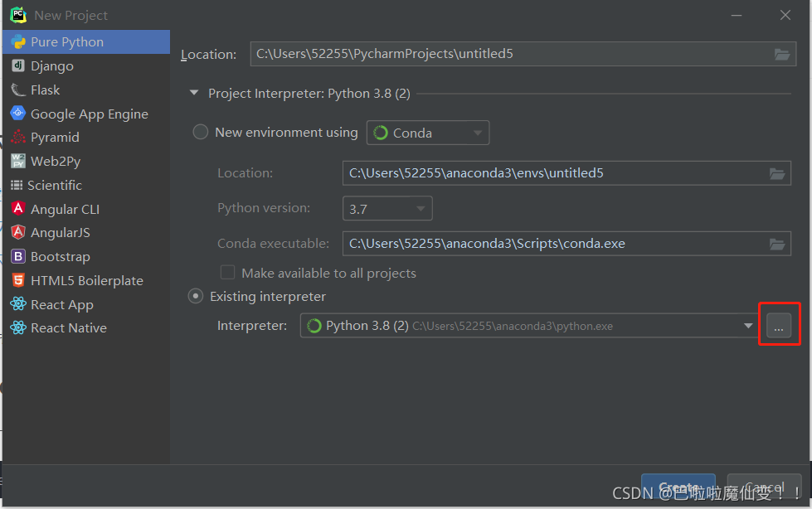This screenshot has height=509, width=812.
Task: Collapse the Project Interpreter section
Action: click(x=194, y=93)
